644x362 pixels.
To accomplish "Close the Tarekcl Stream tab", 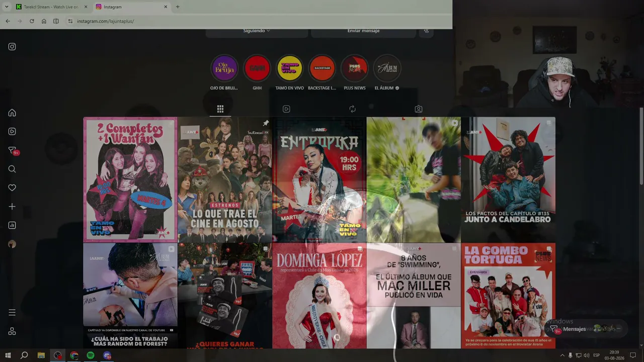I will [86, 7].
